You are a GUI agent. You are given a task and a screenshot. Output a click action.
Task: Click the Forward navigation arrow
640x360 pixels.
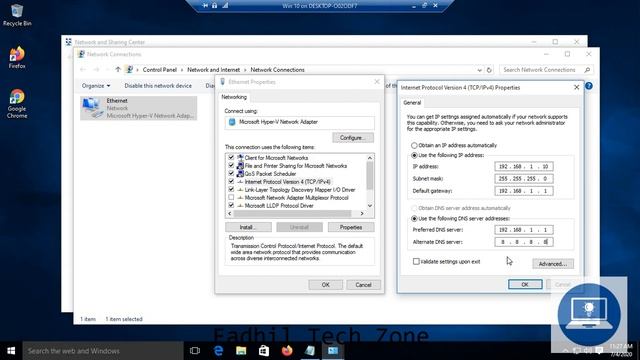point(96,70)
